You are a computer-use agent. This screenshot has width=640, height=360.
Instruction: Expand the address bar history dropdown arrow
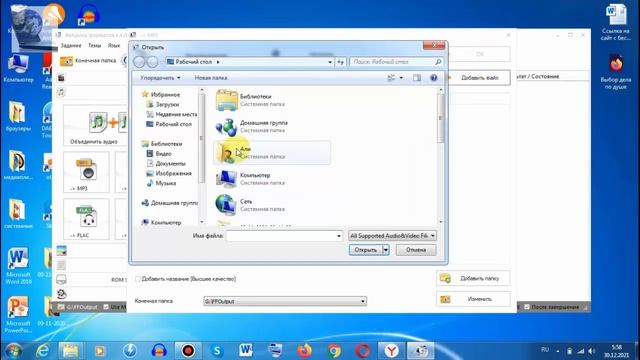330,62
